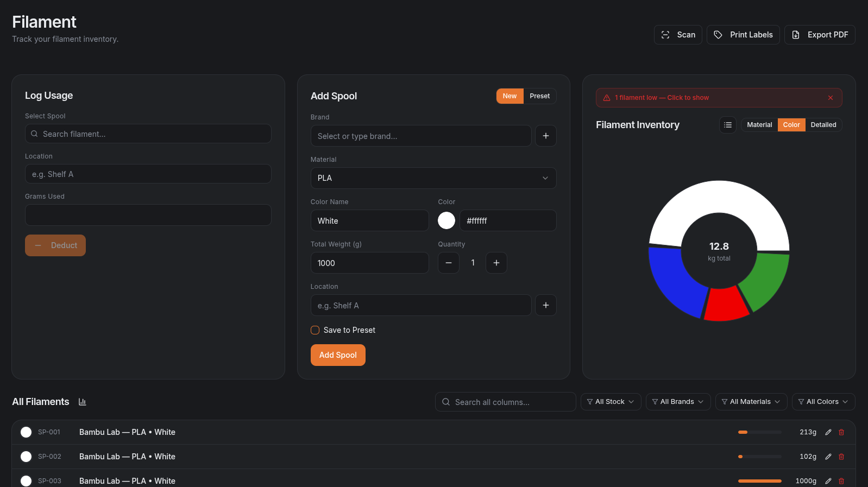The width and height of the screenshot is (868, 487).
Task: Edit spool SP-001 with the pencil icon
Action: (x=828, y=432)
